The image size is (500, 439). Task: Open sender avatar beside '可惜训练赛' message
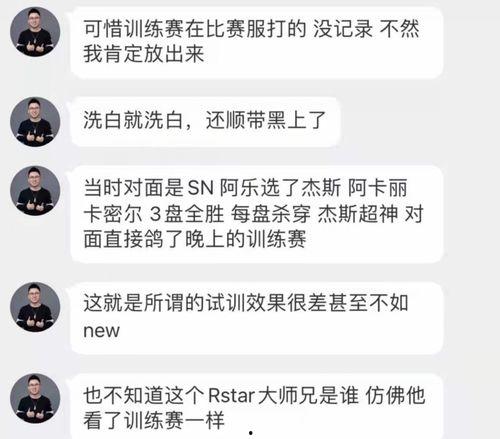35,31
